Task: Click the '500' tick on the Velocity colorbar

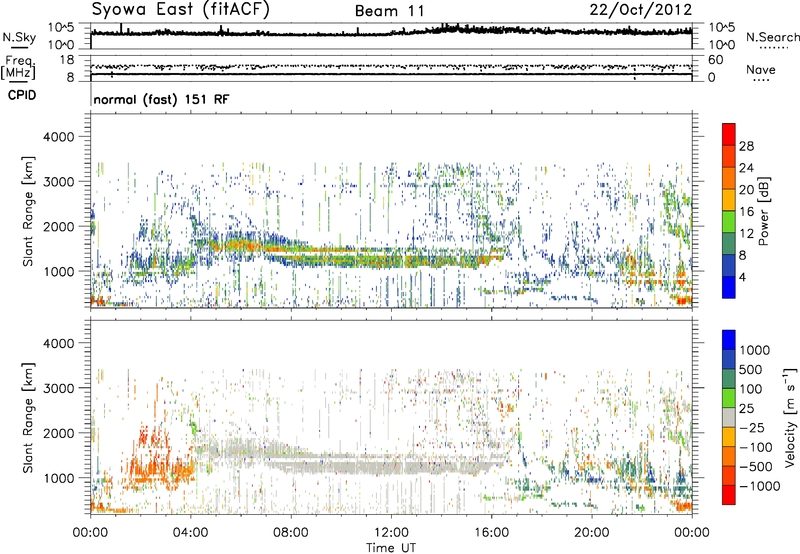Action: [753, 370]
